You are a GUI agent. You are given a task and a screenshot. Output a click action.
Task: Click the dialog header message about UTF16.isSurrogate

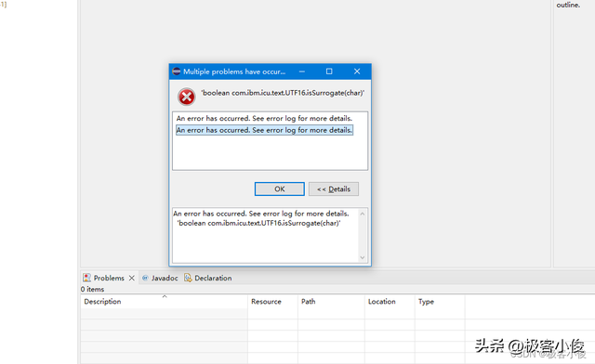tap(283, 93)
